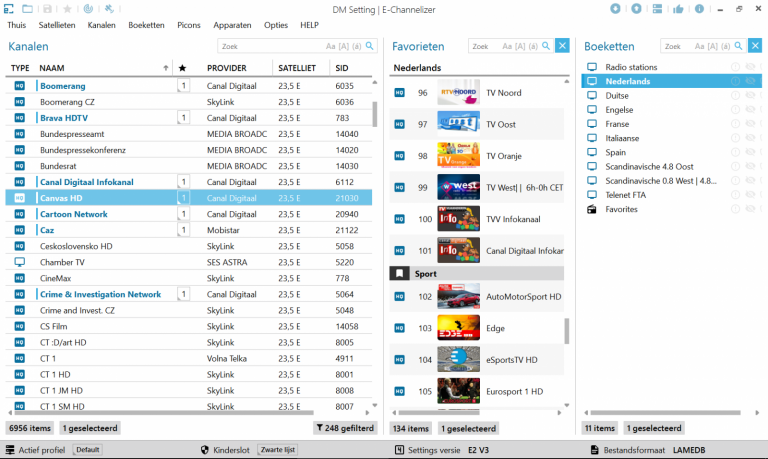
Task: Sort channels by NAAM column header
Action: (52, 68)
